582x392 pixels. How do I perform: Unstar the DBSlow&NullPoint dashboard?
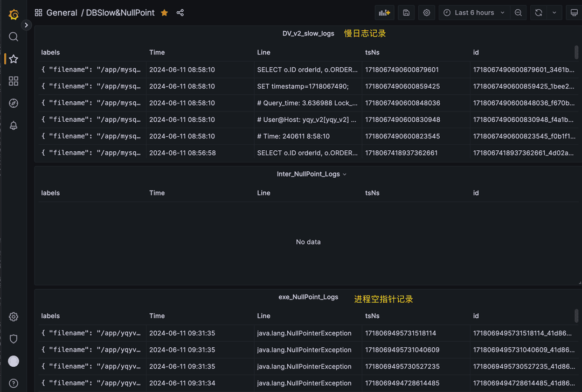click(x=164, y=12)
